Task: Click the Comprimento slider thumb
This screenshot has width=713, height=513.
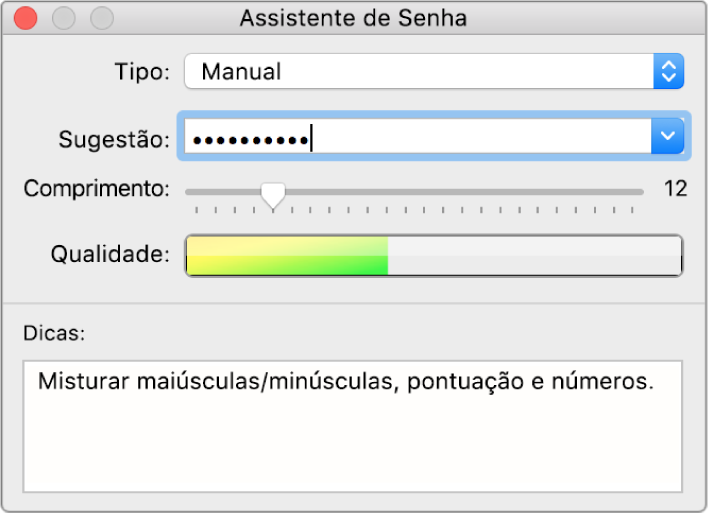Action: tap(272, 194)
